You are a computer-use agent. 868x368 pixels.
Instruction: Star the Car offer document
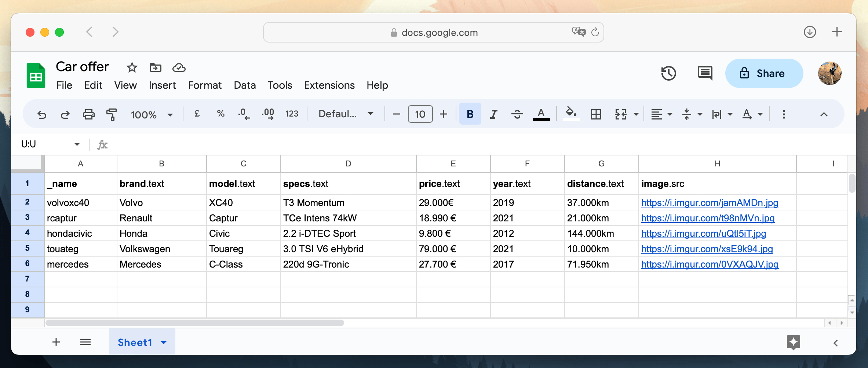[x=132, y=67]
